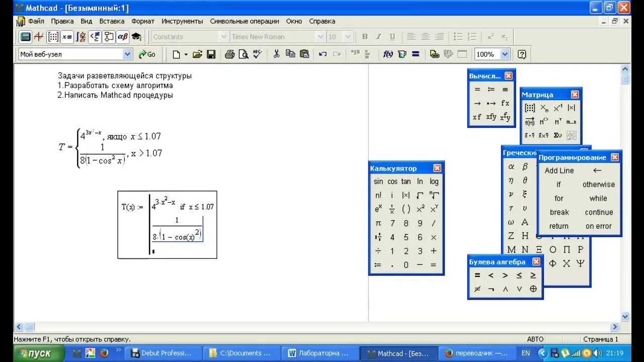Toggle the Calculator palette toolbar button
644x362 pixels.
[x=25, y=37]
